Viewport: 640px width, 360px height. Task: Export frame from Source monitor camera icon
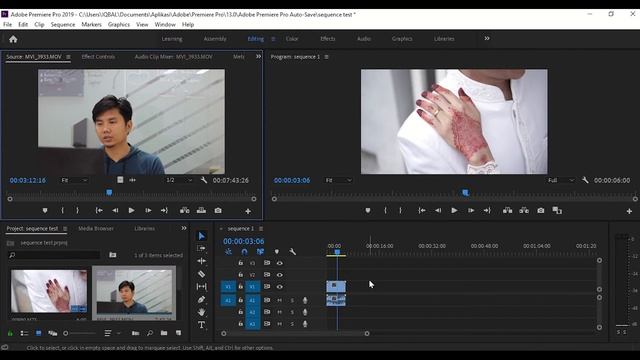click(218, 211)
